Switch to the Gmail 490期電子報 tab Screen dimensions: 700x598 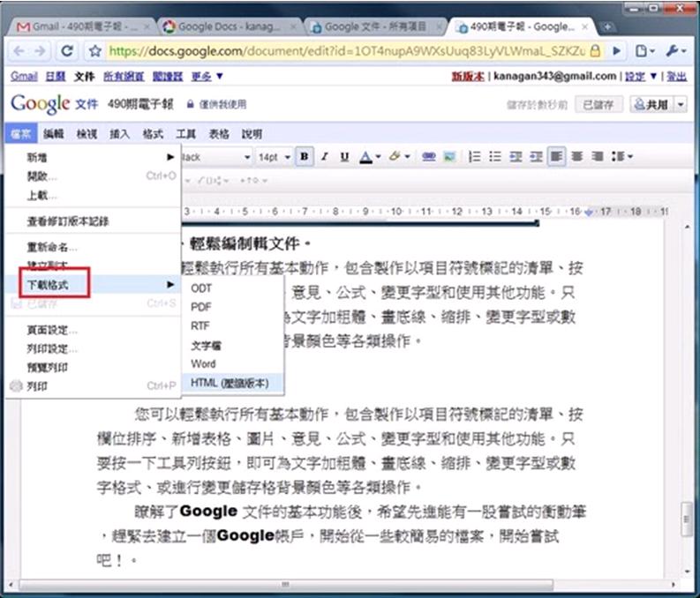click(x=82, y=26)
